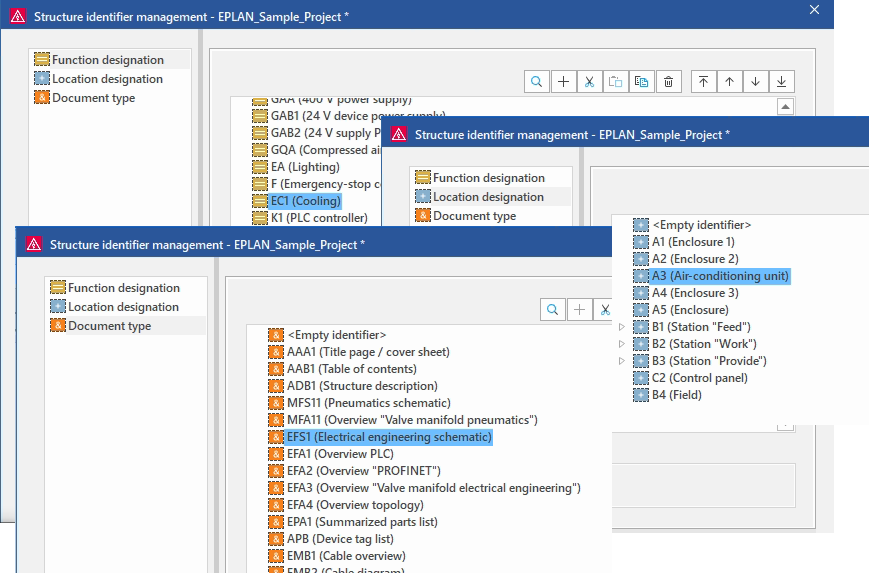Click the search magnifier above the document type list
The height and width of the screenshot is (573, 869).
click(553, 310)
